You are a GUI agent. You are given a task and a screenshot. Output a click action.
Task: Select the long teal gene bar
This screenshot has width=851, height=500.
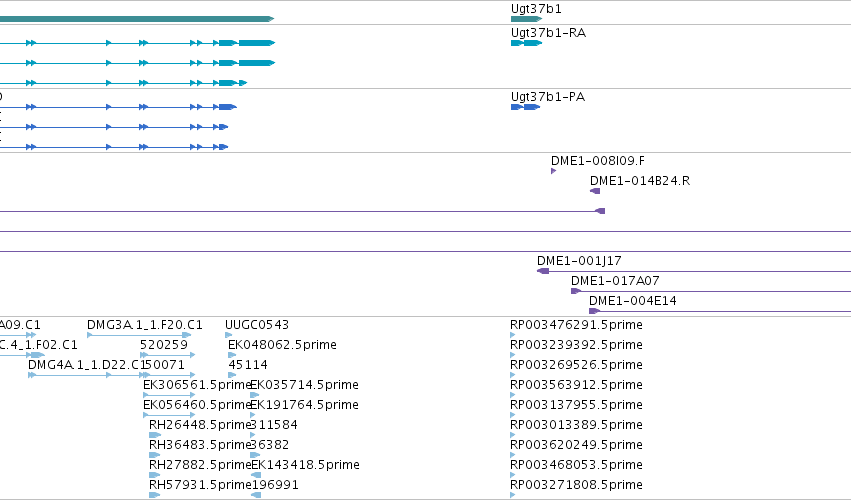click(x=137, y=19)
